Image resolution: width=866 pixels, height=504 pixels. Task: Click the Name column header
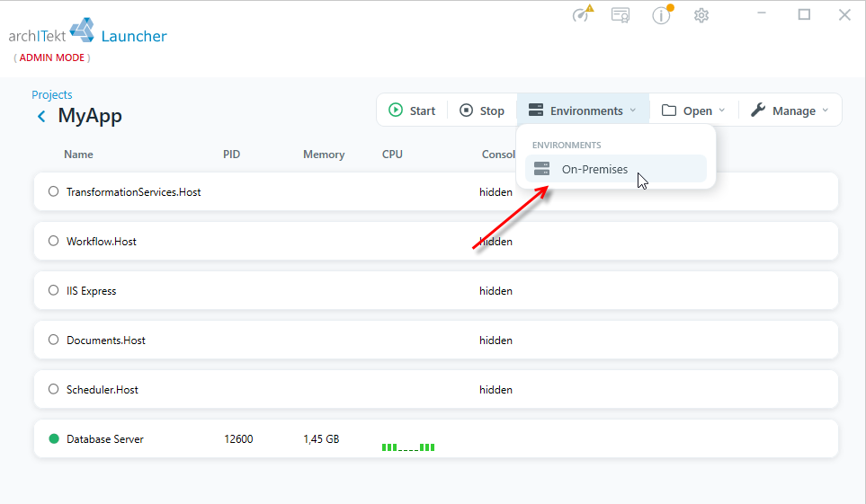click(78, 155)
